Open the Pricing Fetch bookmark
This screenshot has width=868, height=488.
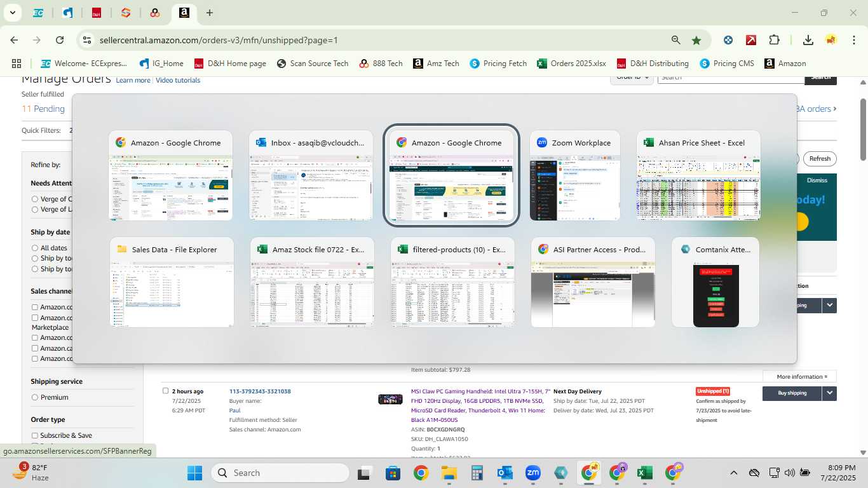click(x=498, y=64)
